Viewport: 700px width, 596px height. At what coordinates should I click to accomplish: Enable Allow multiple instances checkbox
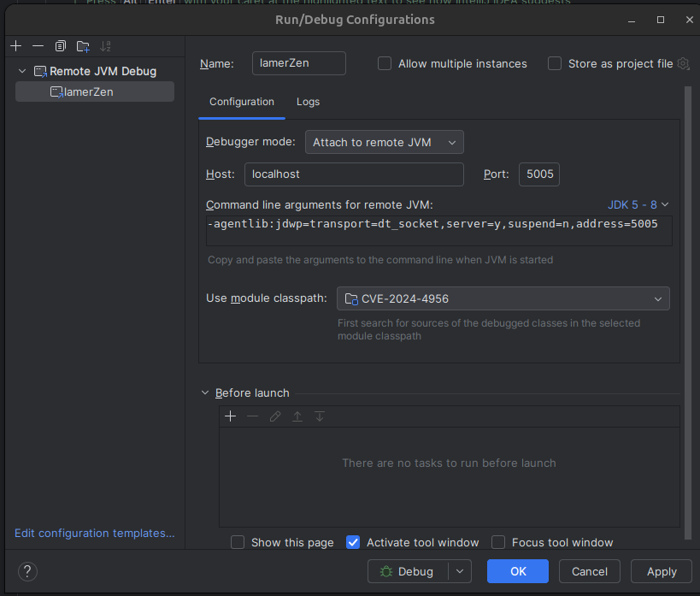[385, 63]
